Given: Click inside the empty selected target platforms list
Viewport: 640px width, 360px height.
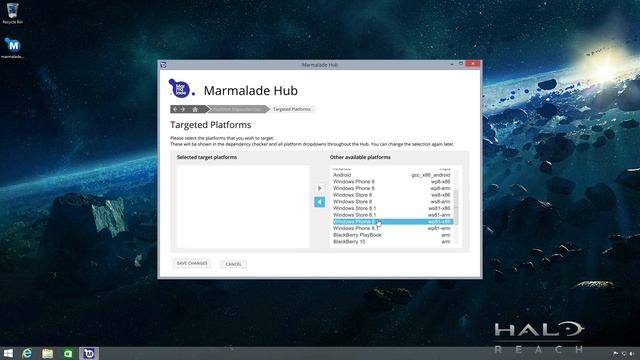Looking at the screenshot, I should point(243,206).
